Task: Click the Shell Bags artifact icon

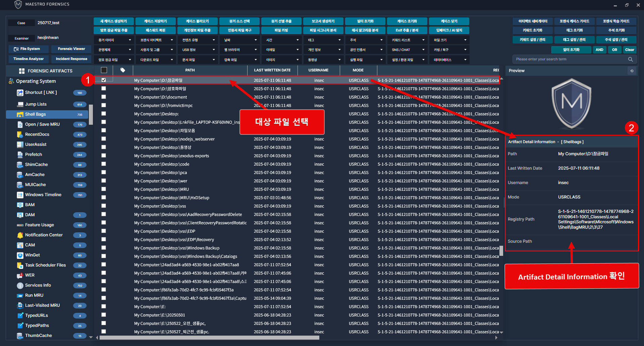Action: tap(20, 114)
